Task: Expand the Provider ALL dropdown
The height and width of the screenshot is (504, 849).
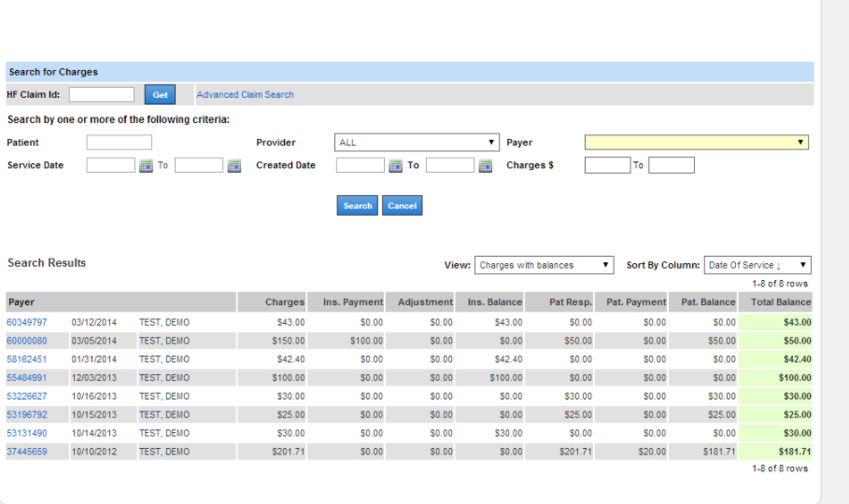Action: point(417,143)
